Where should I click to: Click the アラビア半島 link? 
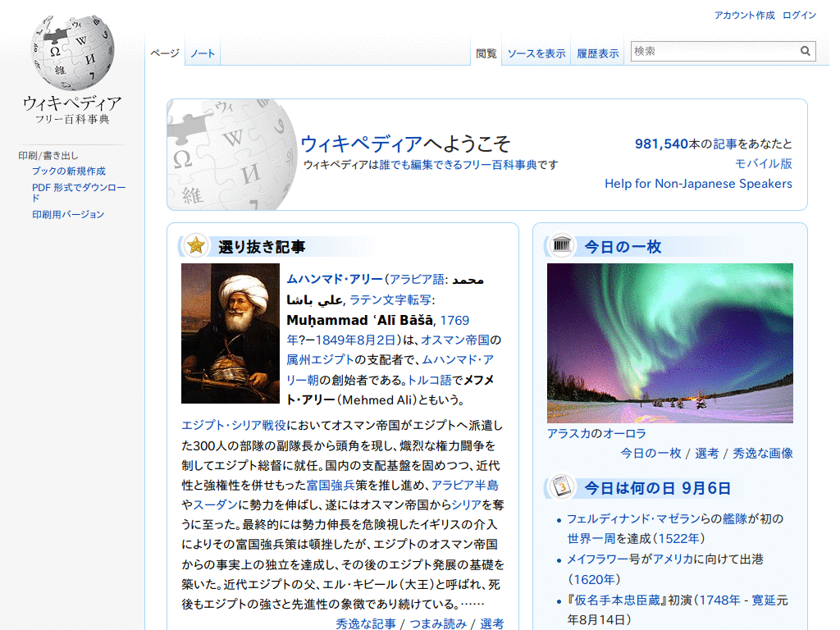point(465,485)
